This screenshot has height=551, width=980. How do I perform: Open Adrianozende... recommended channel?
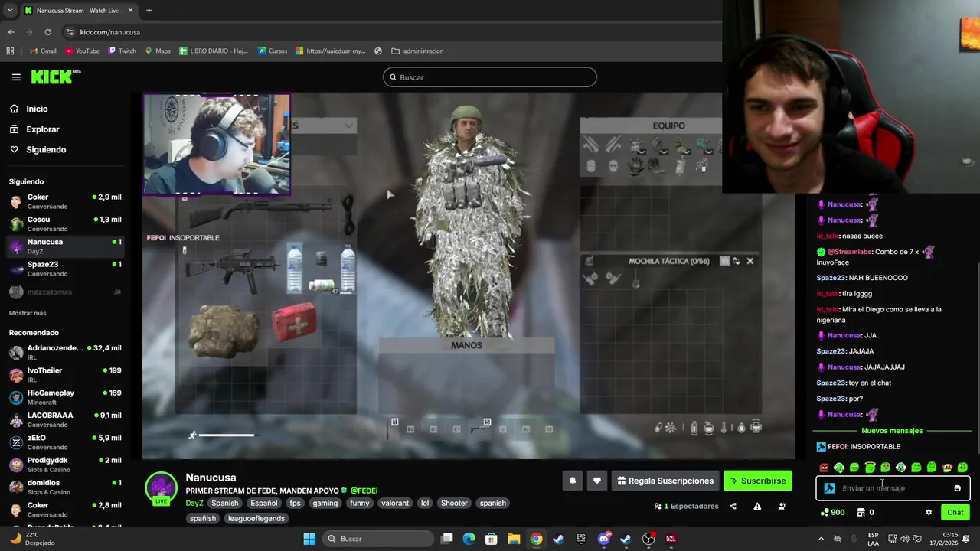tap(65, 352)
